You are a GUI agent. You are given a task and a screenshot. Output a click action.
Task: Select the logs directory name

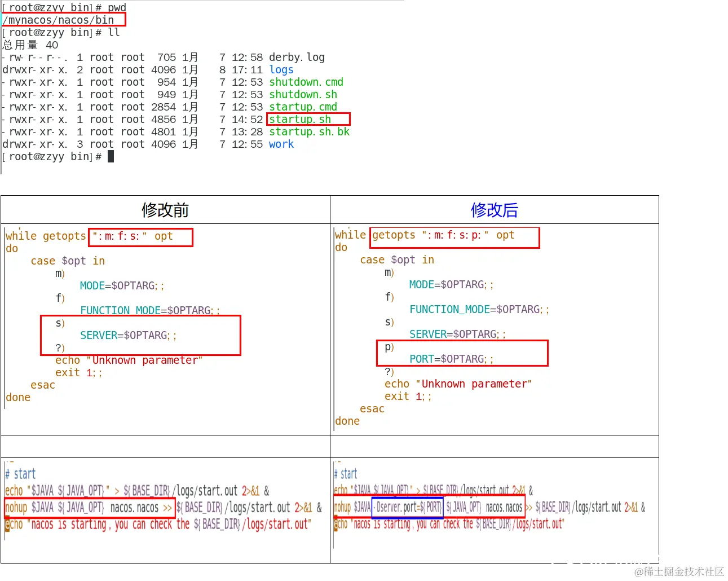click(281, 69)
